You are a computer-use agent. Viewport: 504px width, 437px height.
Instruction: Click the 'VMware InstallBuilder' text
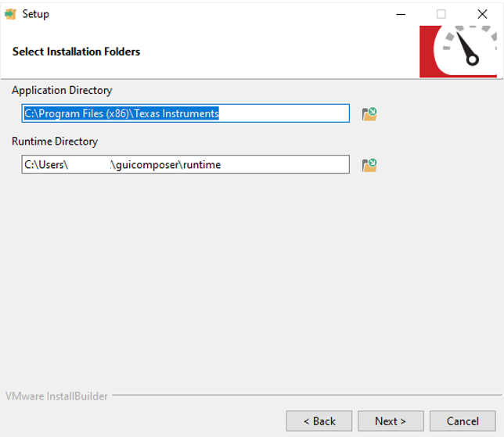coord(56,396)
